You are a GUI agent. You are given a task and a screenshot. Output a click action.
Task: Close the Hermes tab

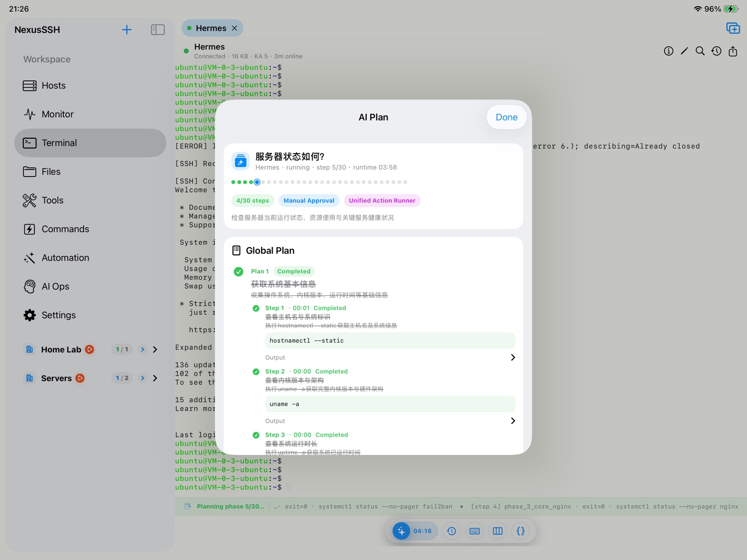tap(234, 28)
